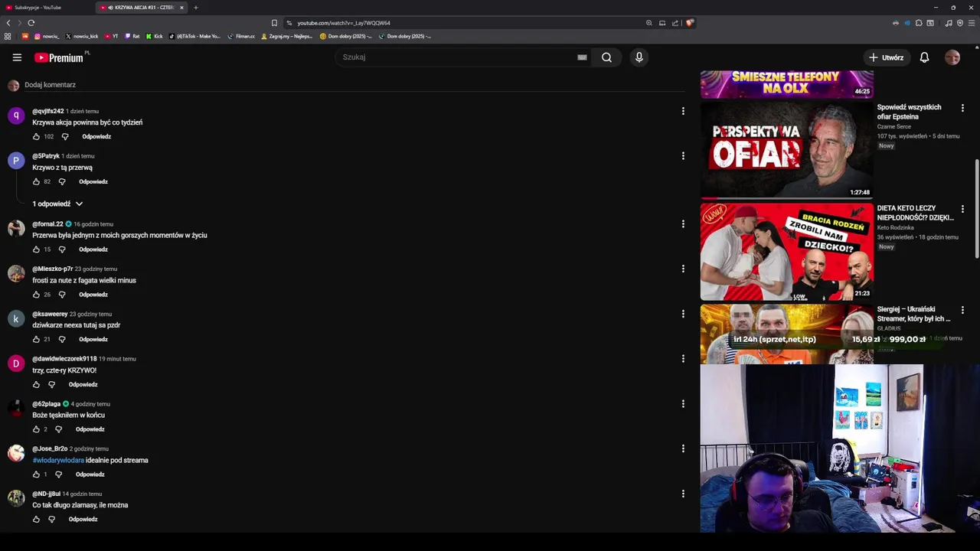Like the comment by @Mieszko-p7r
Viewport: 980px width, 551px height.
(x=36, y=295)
